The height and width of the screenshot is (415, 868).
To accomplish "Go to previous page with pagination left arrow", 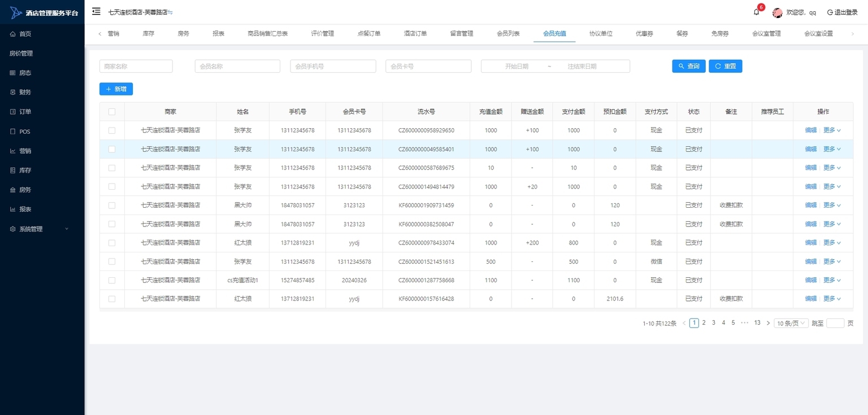I will 684,323.
